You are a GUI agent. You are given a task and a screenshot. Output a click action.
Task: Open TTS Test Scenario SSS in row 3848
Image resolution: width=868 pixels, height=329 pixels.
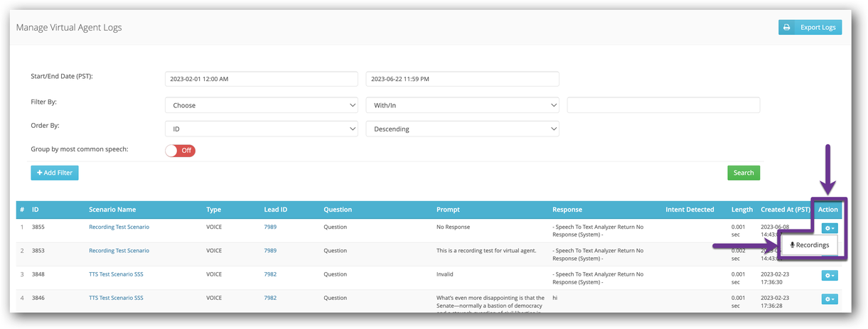[x=116, y=274]
